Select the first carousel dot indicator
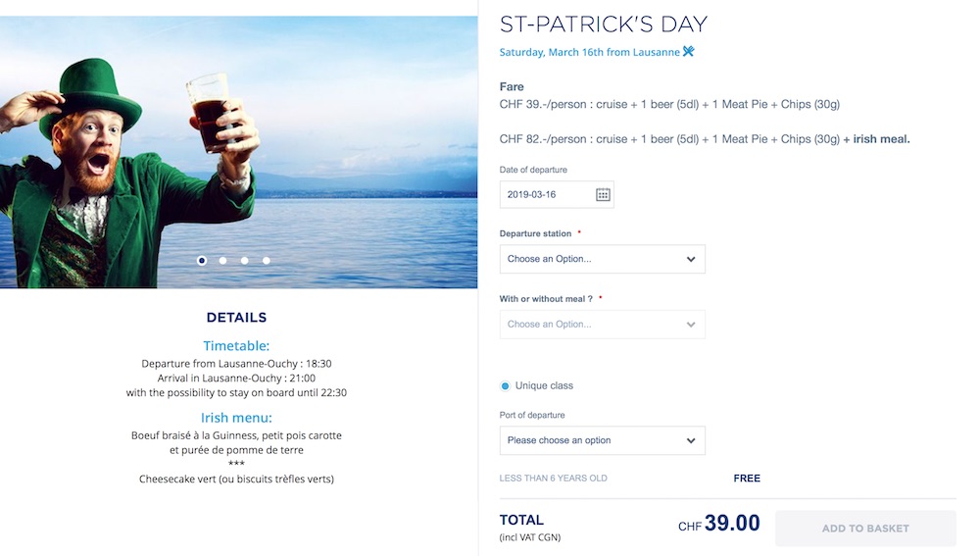Viewport: 980px width, 556px height. [202, 261]
